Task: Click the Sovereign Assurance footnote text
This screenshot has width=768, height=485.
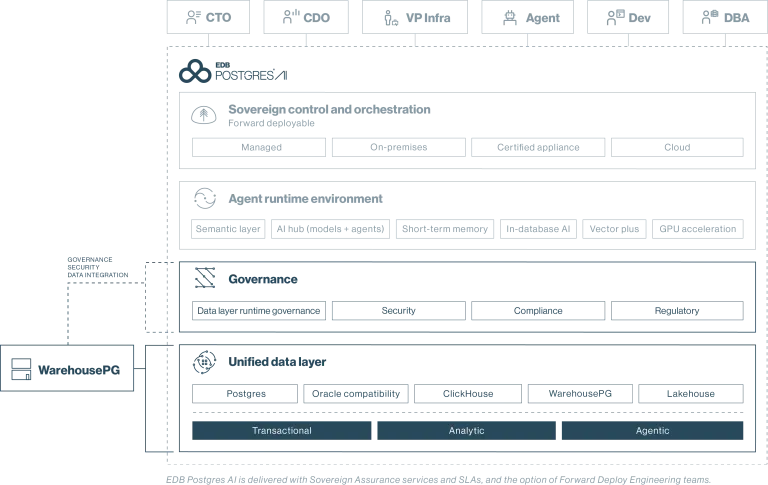Action: [438, 480]
